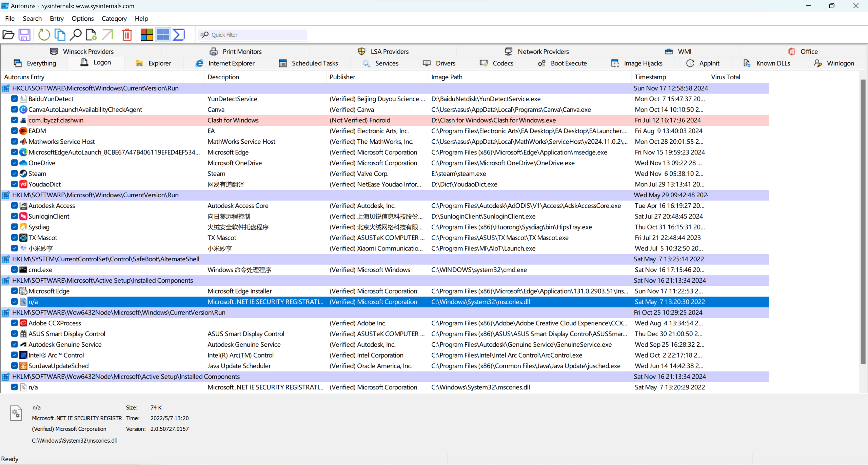Toggle the SunJavaUpdateSched entry checkbox

tap(14, 366)
